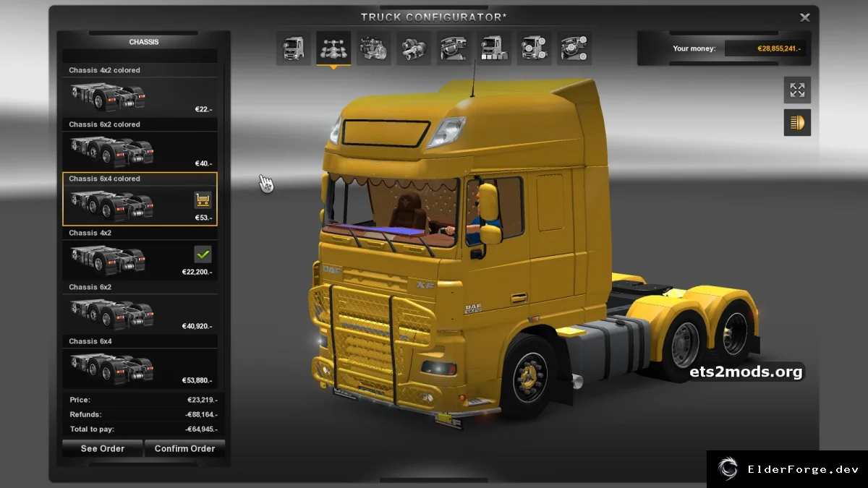Click the Confirm Order button
Image resolution: width=868 pixels, height=488 pixels.
(184, 448)
